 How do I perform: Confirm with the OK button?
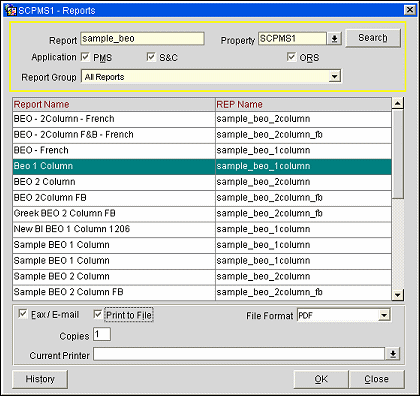tap(321, 379)
